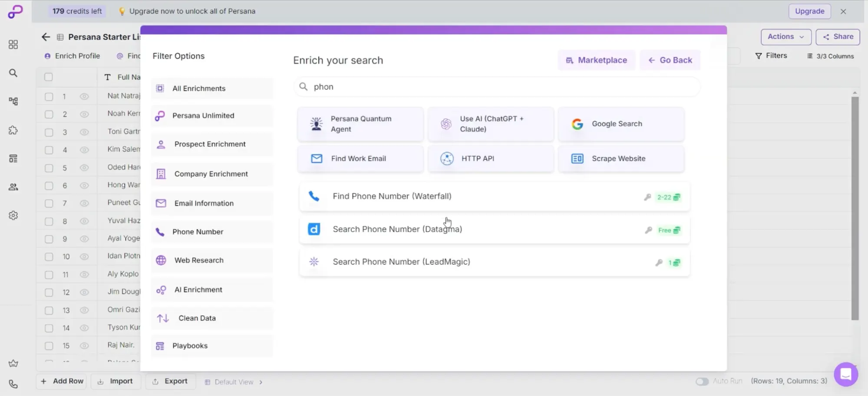The height and width of the screenshot is (396, 868).
Task: Click the table vertical scrollbar
Action: tap(855, 208)
